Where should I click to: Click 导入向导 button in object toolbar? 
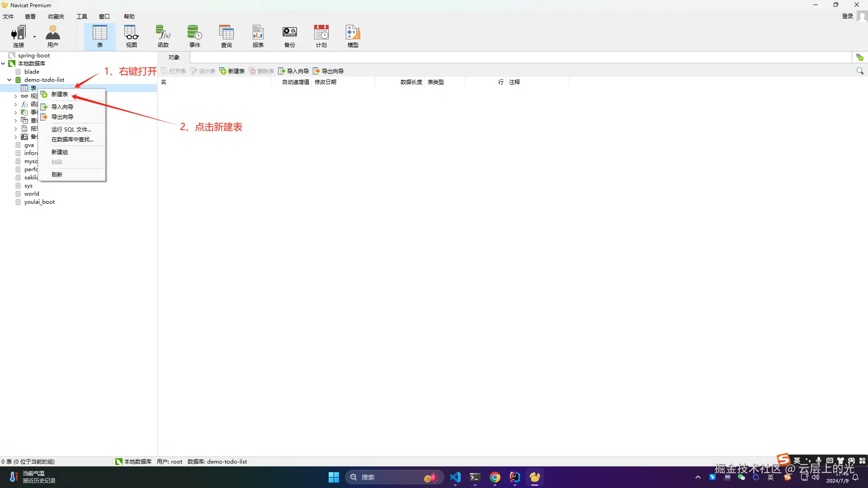point(293,71)
